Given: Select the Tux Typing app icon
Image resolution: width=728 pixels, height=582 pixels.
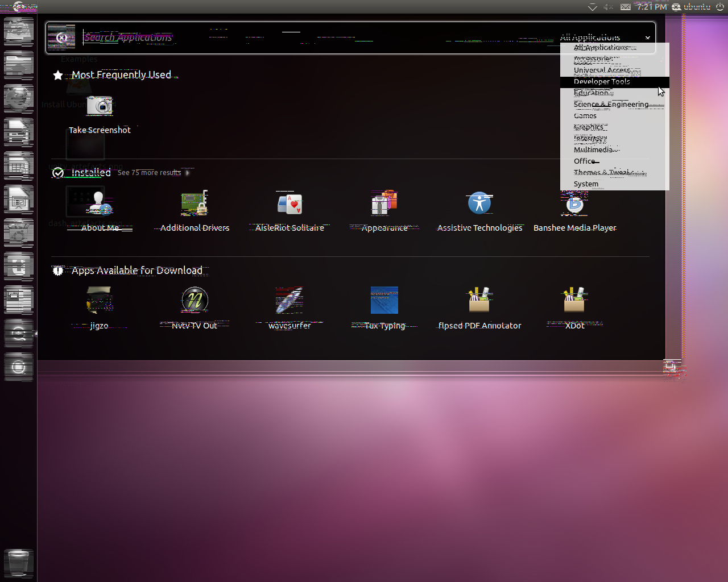Looking at the screenshot, I should point(384,301).
